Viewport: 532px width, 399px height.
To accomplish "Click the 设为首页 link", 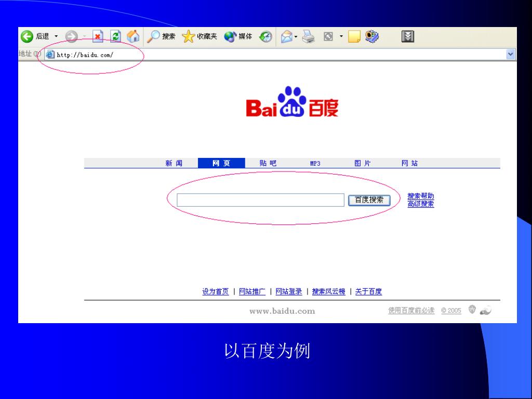I will coord(216,291).
